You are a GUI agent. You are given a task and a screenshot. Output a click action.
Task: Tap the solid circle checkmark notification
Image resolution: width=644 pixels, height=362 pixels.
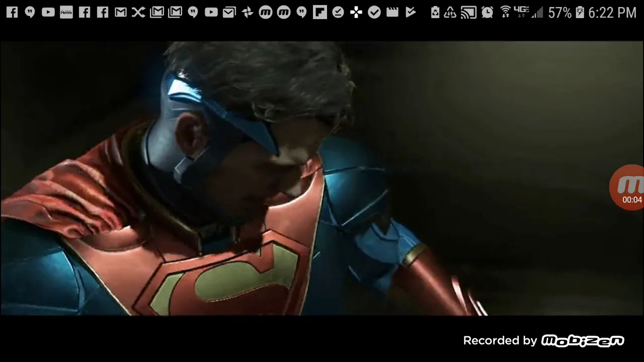[x=374, y=12]
